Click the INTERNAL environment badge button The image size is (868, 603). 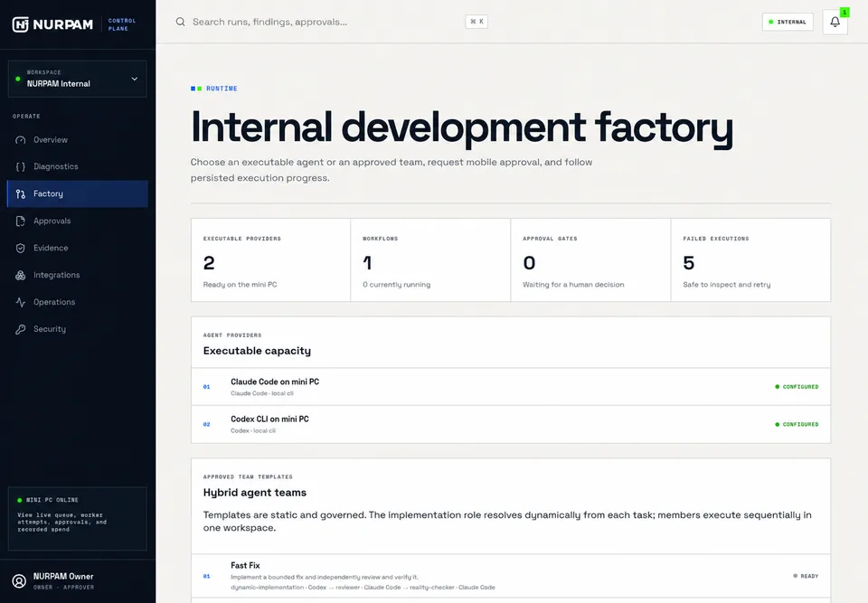tap(788, 22)
